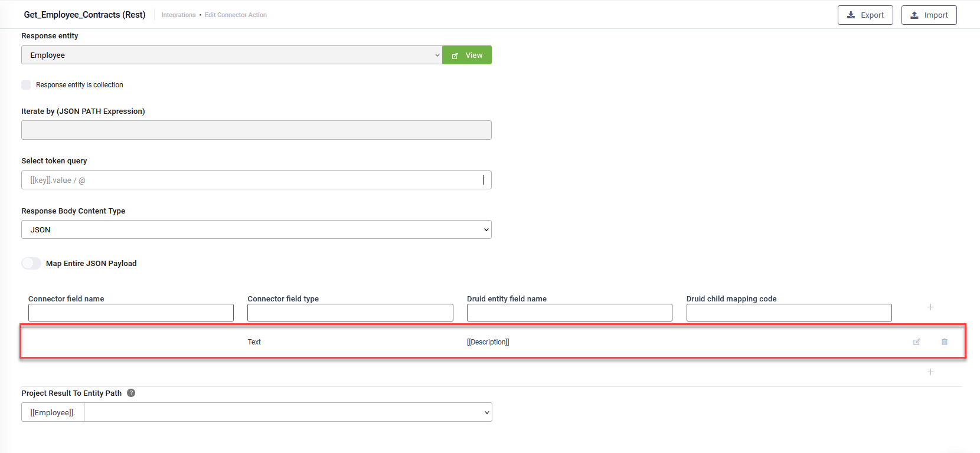Go to Integrations breadcrumb

(178, 15)
